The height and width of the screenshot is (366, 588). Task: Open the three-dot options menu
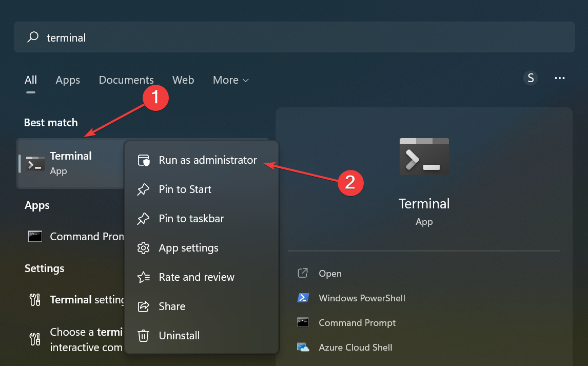(559, 78)
